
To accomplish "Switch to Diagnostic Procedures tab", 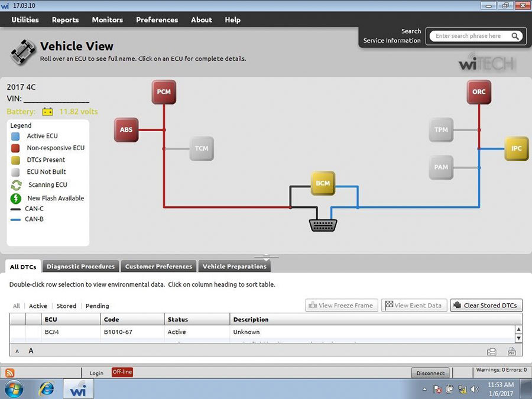I will 81,267.
